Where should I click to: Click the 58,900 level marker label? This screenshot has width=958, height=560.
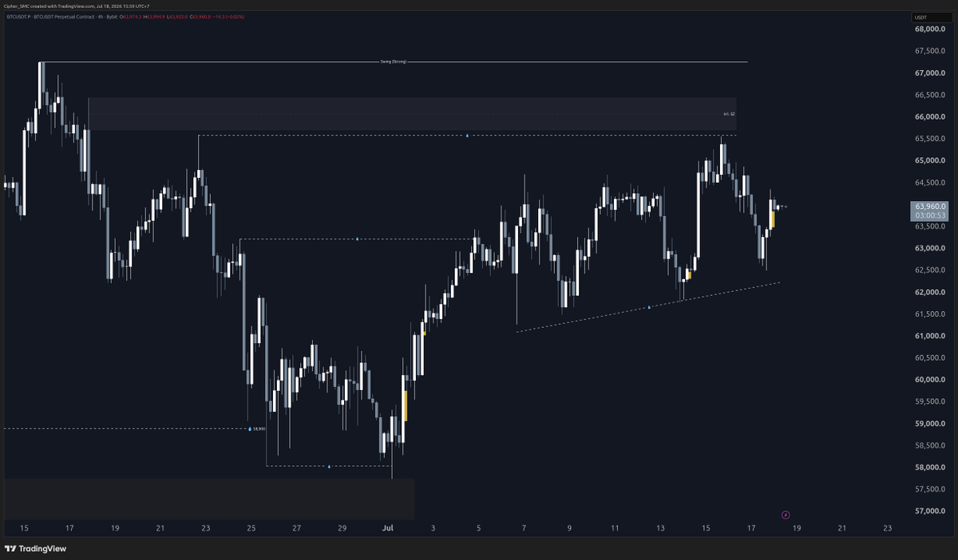[258, 428]
